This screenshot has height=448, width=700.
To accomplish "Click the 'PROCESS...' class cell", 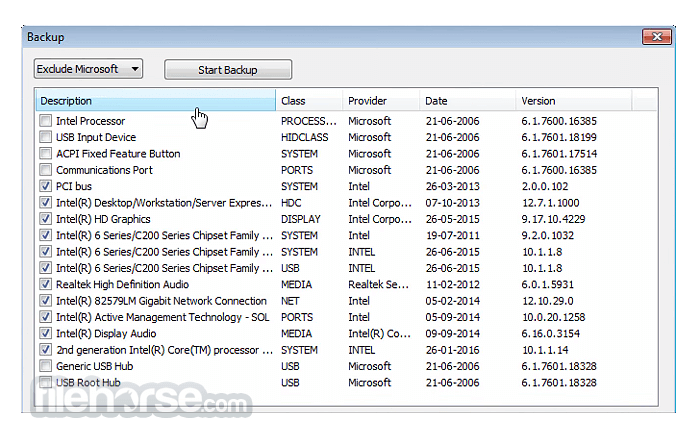I will pyautogui.click(x=308, y=121).
